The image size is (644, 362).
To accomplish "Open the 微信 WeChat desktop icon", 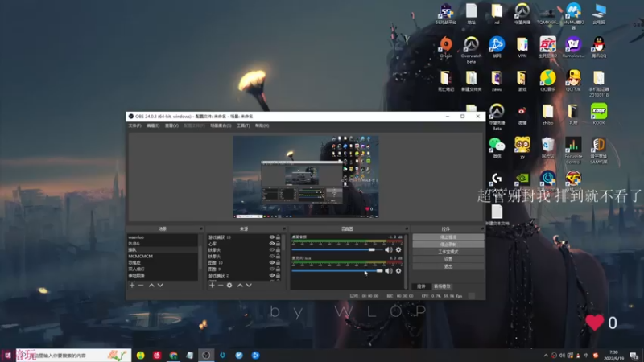I will coord(497,148).
